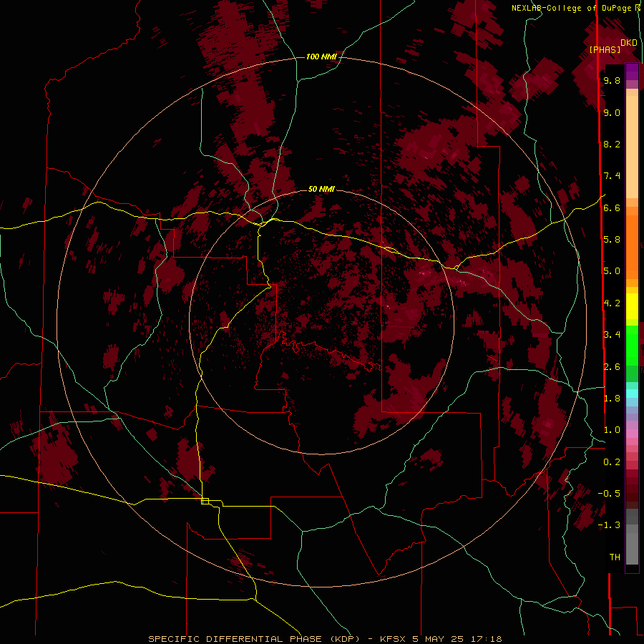Pick the purple segment at top of color bar
Image resolution: width=644 pixels, height=644 pixels.
click(632, 72)
